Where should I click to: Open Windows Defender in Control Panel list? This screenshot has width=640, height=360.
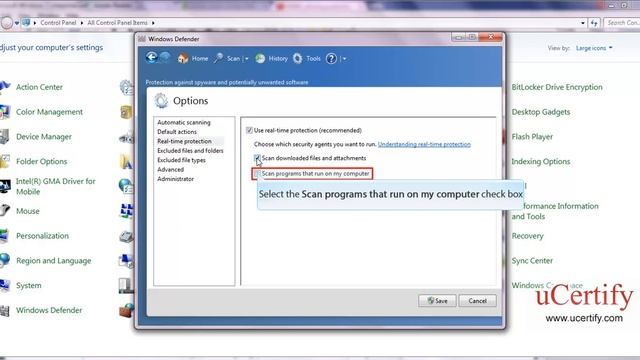[49, 310]
